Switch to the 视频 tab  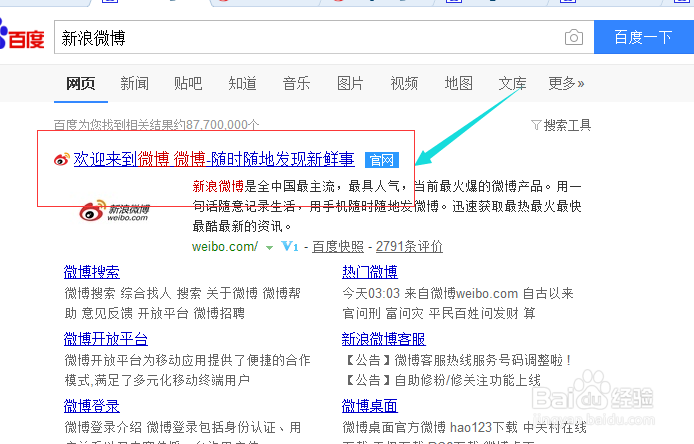404,83
